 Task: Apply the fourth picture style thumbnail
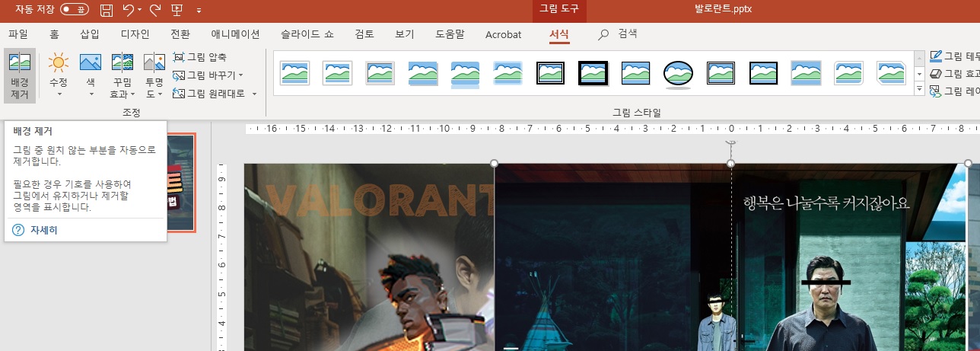coord(422,73)
